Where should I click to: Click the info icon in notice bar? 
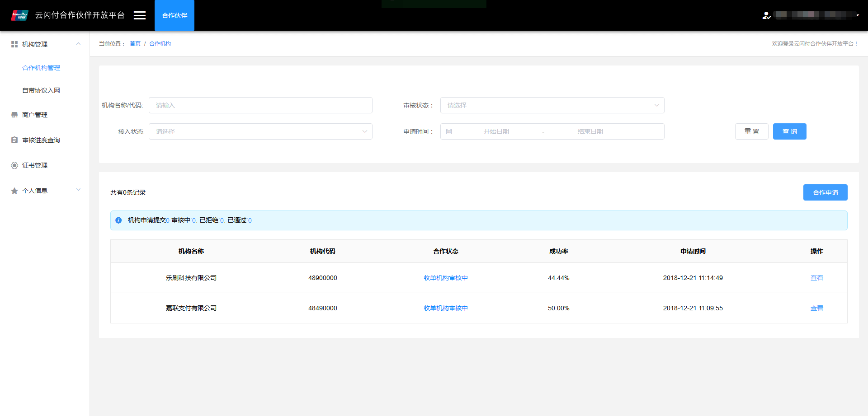(118, 220)
